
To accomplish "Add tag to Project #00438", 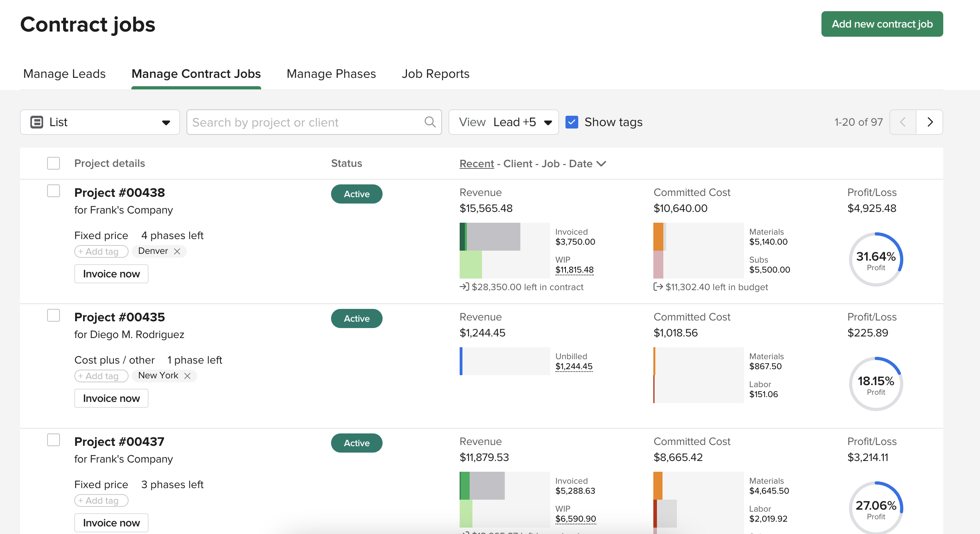I will click(x=101, y=251).
